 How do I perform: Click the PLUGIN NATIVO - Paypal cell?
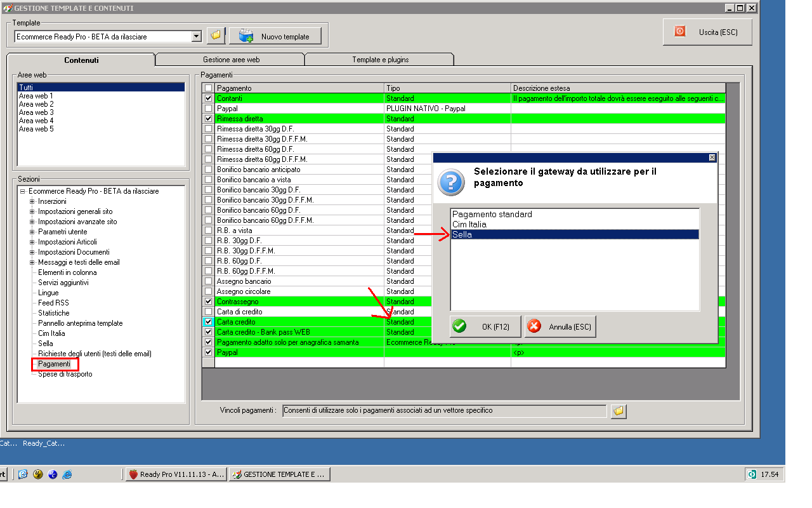447,109
